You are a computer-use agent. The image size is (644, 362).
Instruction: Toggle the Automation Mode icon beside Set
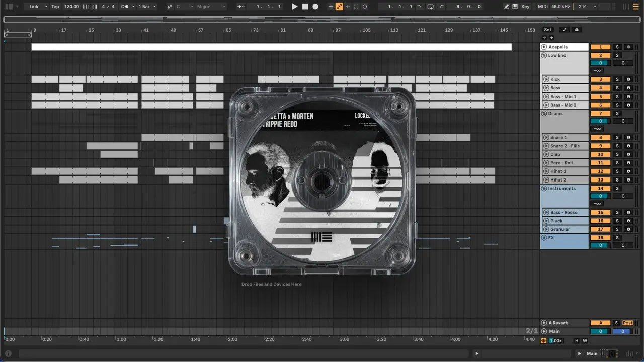[565, 30]
